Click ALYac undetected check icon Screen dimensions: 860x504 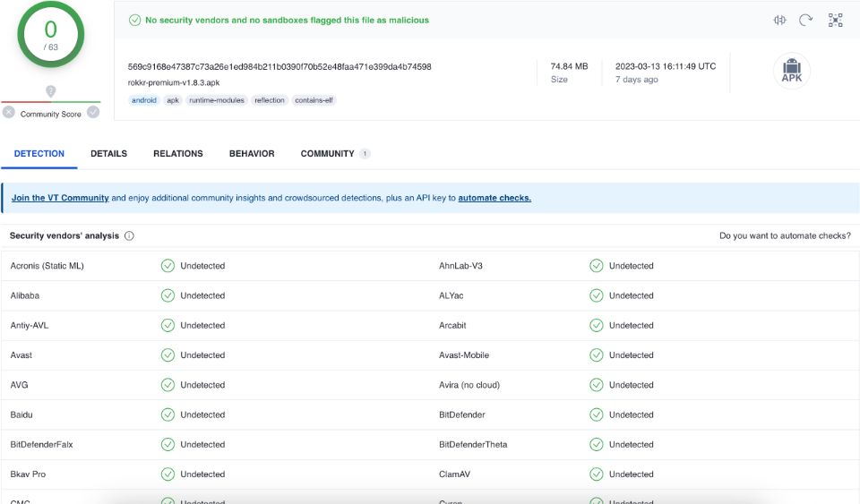click(x=597, y=295)
